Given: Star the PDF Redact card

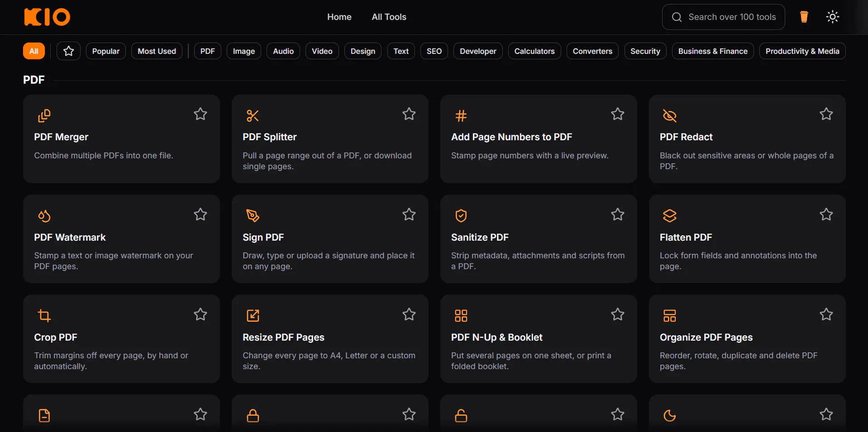Looking at the screenshot, I should 826,114.
